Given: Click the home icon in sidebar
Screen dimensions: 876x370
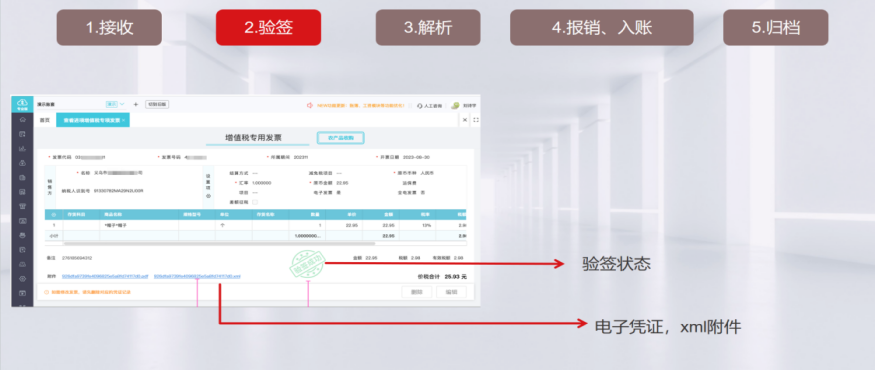Looking at the screenshot, I should pos(22,120).
